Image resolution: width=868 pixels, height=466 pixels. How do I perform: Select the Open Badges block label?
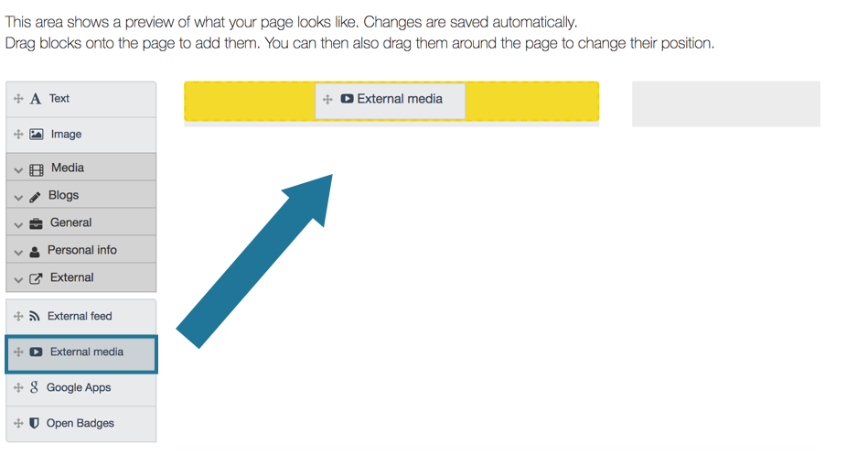coord(80,423)
